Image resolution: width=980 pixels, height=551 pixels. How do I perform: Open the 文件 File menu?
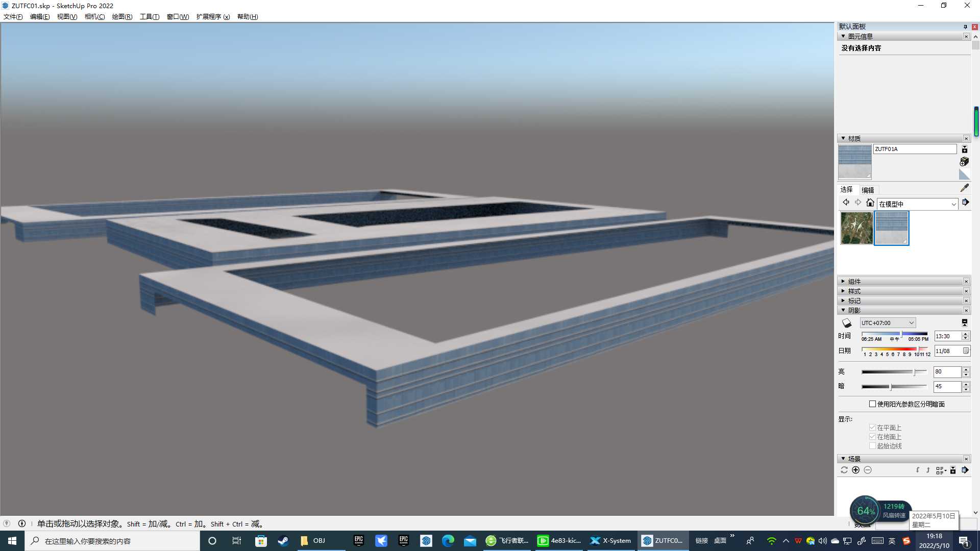pyautogui.click(x=13, y=17)
